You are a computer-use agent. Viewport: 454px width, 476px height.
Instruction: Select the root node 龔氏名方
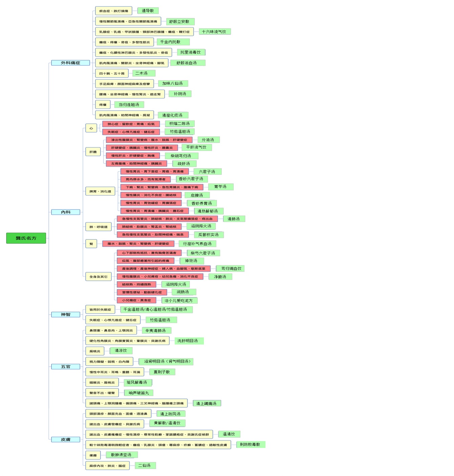coord(26,238)
